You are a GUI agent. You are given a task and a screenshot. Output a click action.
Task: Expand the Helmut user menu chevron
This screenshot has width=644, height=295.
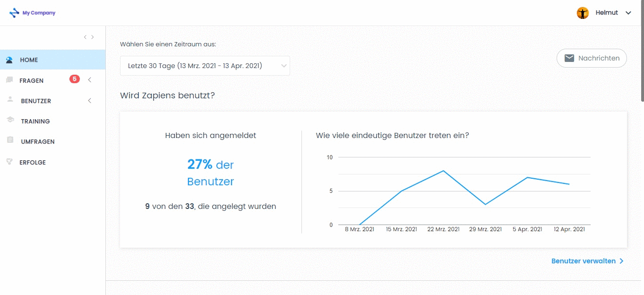click(x=628, y=13)
